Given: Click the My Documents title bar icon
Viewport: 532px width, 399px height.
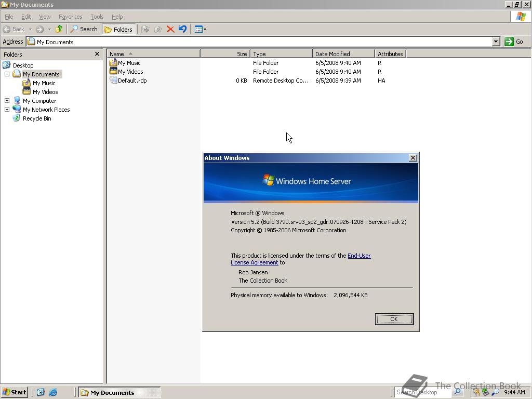Looking at the screenshot, I should pyautogui.click(x=5, y=4).
